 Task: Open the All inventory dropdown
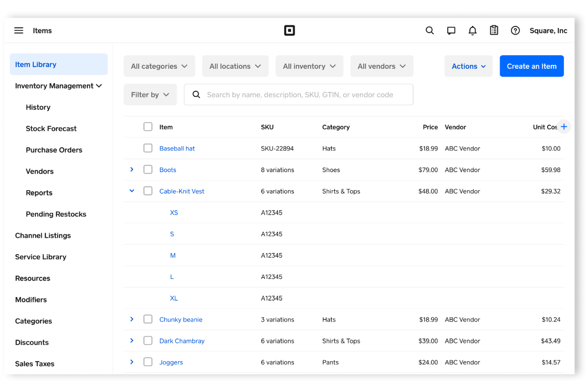309,66
